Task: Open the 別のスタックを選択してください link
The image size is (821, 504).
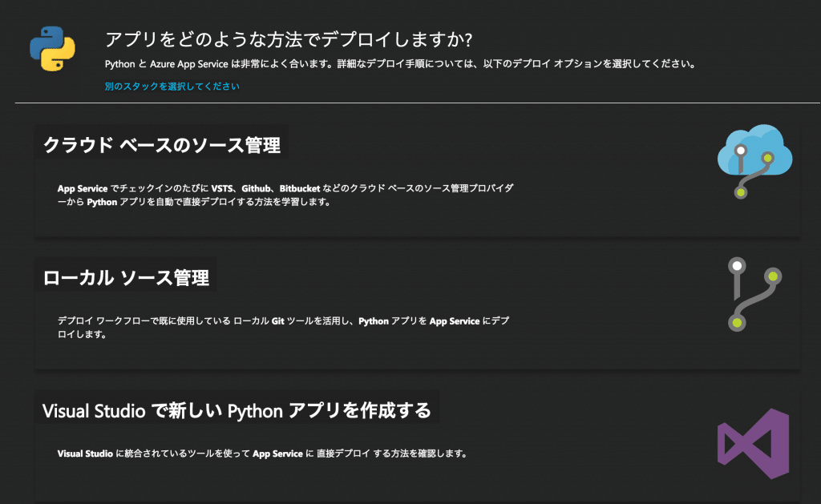Action: pyautogui.click(x=172, y=87)
